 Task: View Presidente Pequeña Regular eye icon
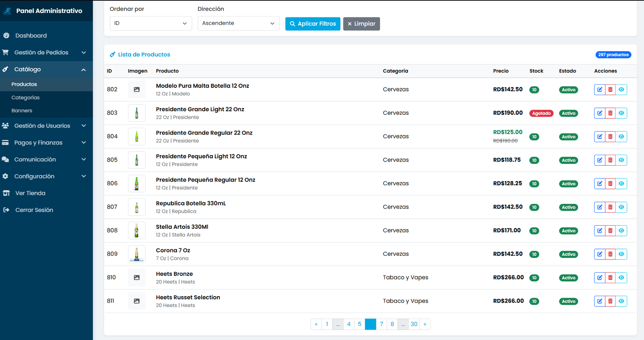pyautogui.click(x=621, y=184)
